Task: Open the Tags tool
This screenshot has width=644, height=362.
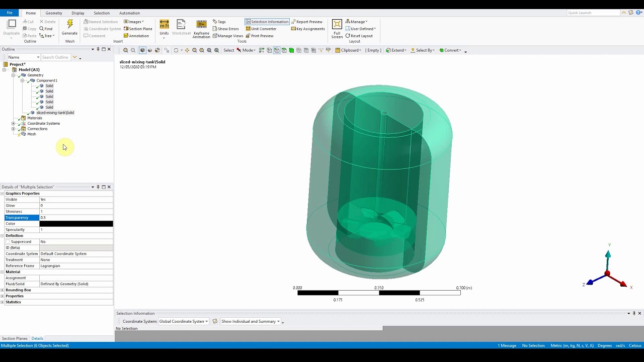Action: [219, 22]
